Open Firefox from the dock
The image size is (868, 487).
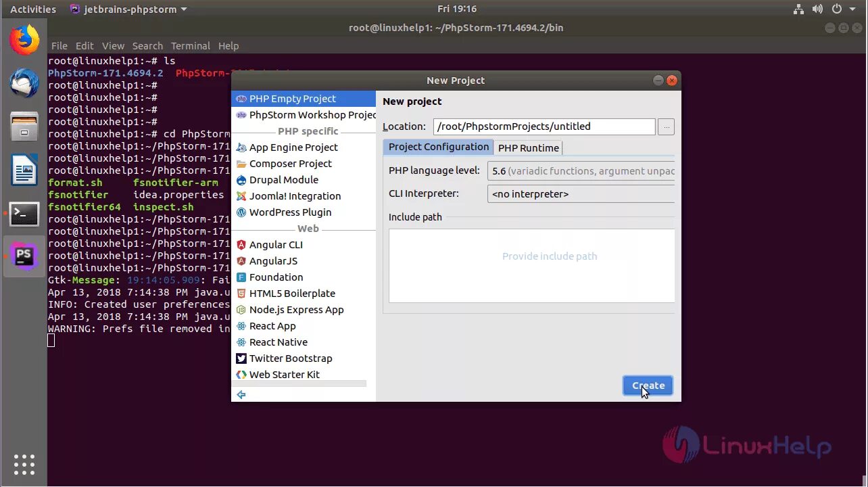click(x=24, y=39)
